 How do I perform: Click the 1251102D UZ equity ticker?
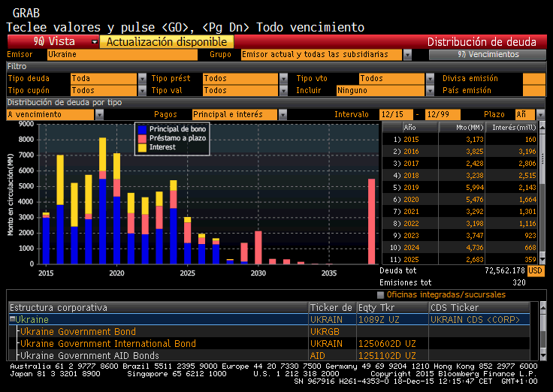pos(387,356)
